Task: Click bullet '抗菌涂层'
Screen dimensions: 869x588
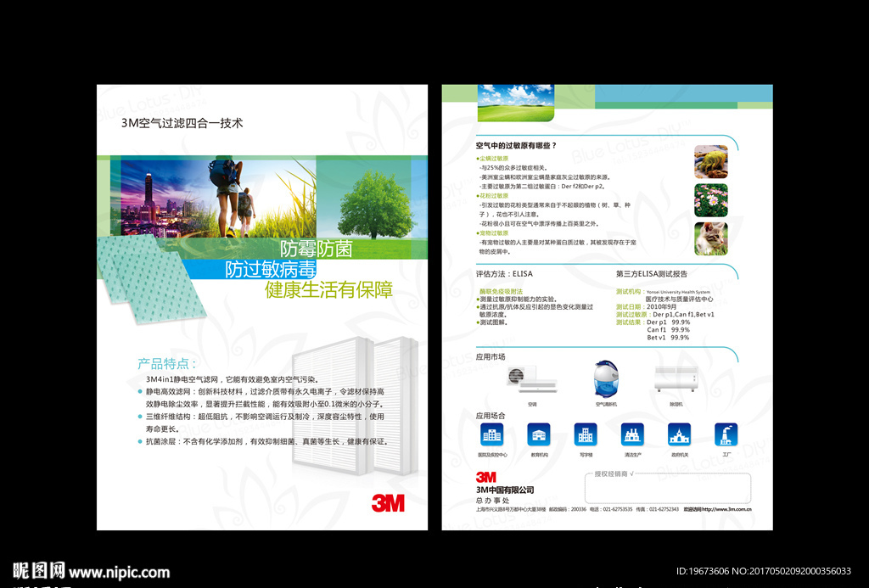Action: (x=160, y=442)
